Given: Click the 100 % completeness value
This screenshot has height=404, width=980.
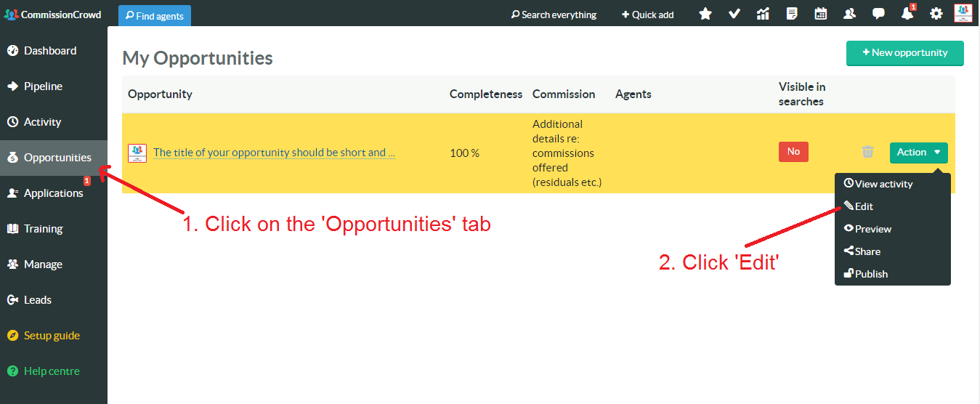Looking at the screenshot, I should pos(465,153).
